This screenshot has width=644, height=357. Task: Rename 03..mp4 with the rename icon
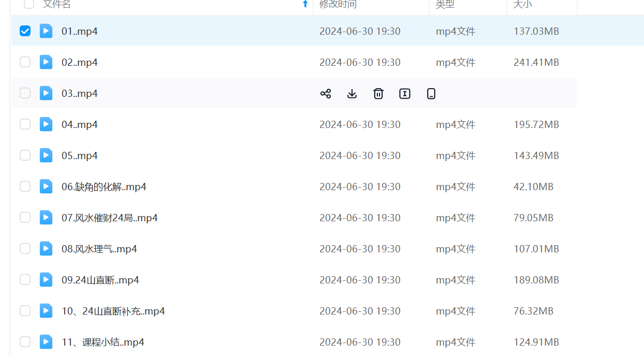[405, 94]
